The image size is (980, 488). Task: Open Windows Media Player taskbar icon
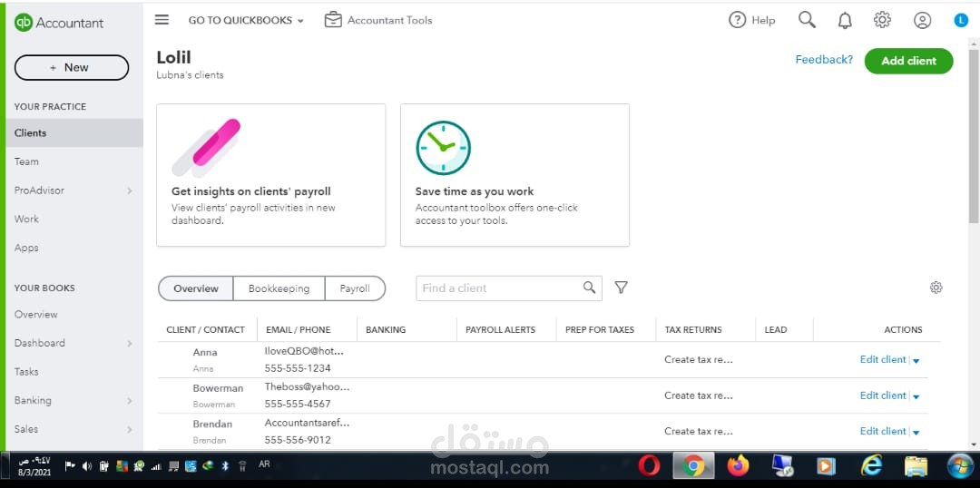(x=827, y=466)
